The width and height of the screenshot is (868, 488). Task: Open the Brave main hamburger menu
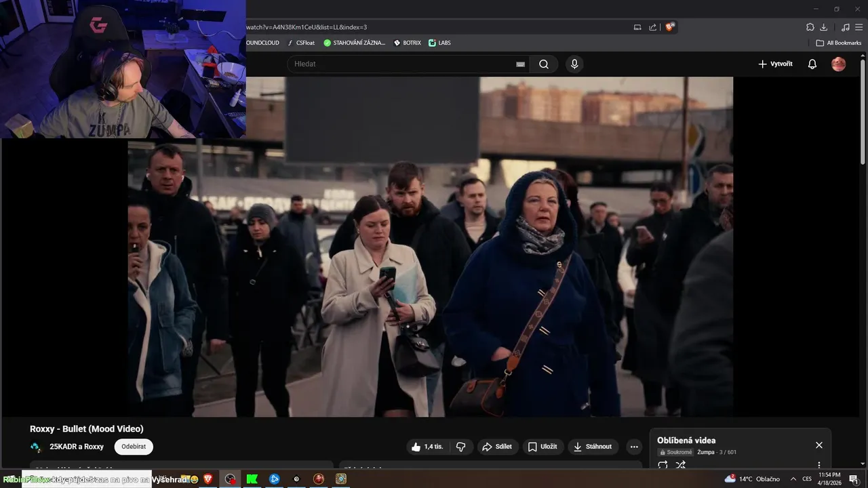coord(859,27)
